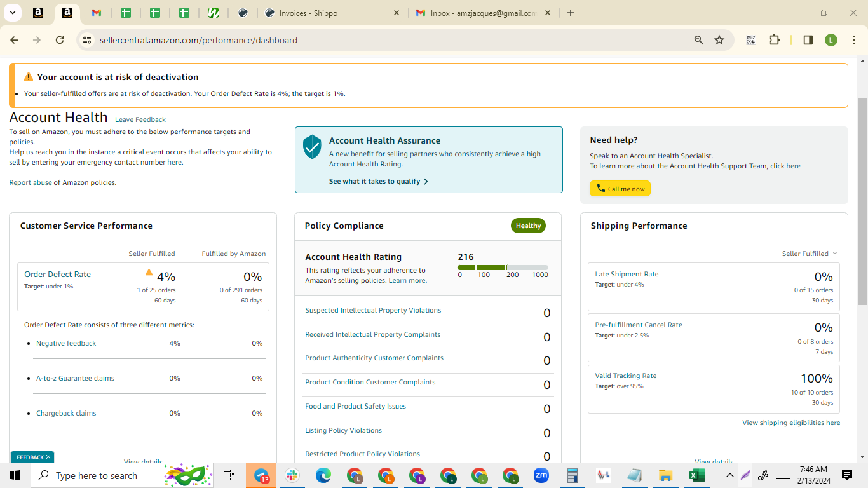Viewport: 868px width, 488px height.
Task: Open the Order Defect Rate link
Action: (x=57, y=274)
